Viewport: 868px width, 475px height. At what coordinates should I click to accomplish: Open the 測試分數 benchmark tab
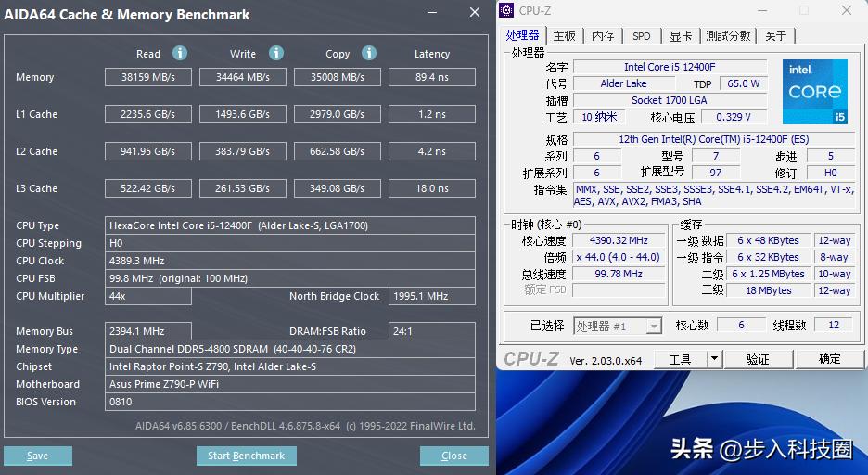pos(728,36)
